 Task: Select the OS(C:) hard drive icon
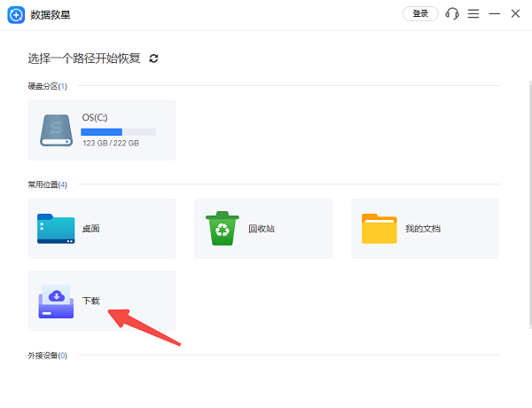(57, 129)
